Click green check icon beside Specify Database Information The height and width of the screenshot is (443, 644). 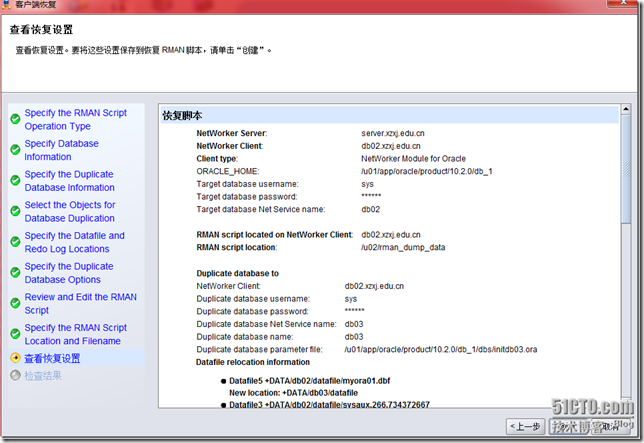pos(15,150)
